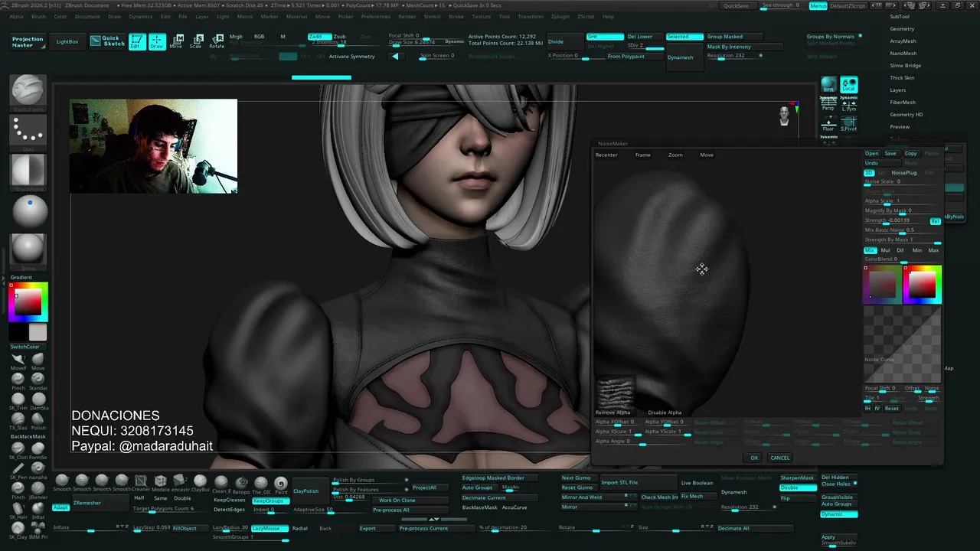Select the Retopo brush icon

coord(240,484)
